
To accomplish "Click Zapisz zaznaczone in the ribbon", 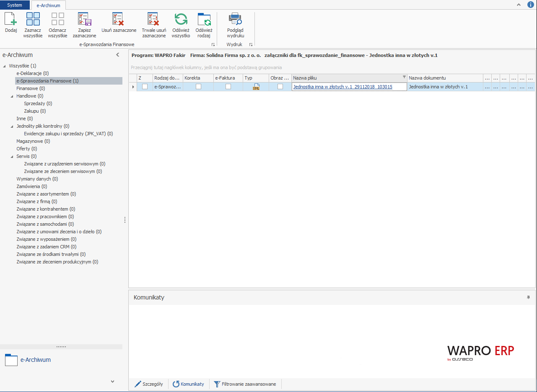I will (x=84, y=26).
